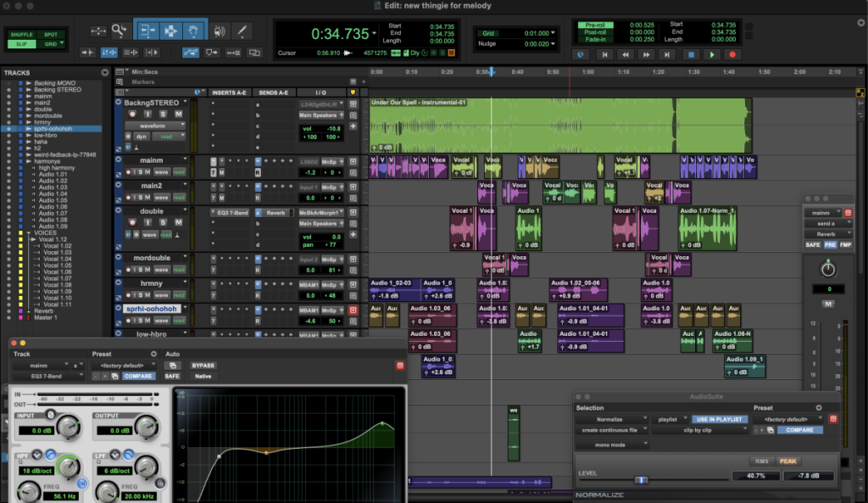
Task: Select the Grabber tool
Action: pos(194,29)
